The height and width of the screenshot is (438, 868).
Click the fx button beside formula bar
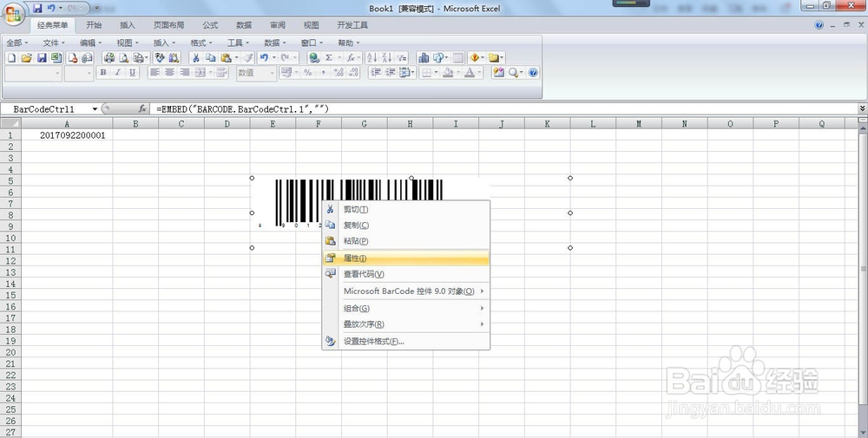point(142,109)
